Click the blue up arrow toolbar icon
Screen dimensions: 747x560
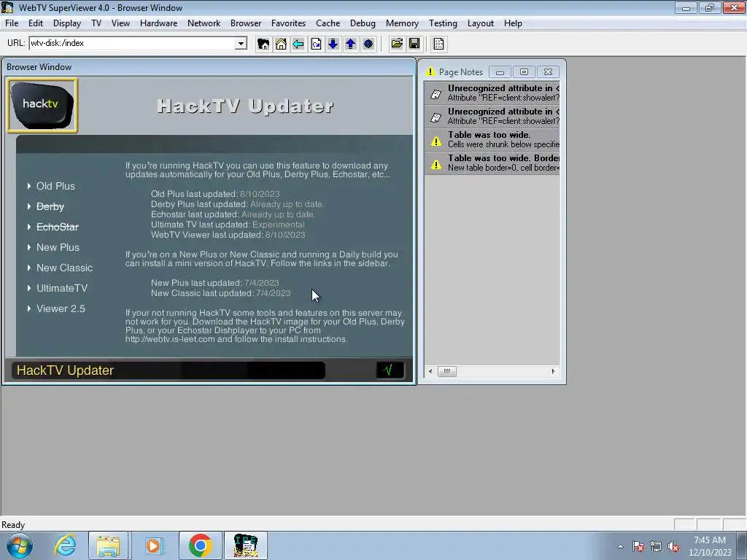click(351, 44)
